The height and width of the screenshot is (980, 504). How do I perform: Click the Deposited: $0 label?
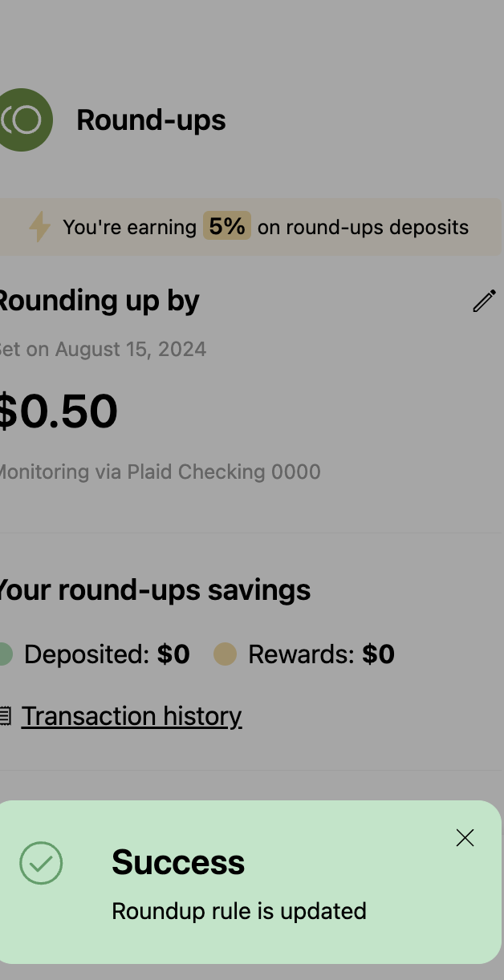click(107, 654)
